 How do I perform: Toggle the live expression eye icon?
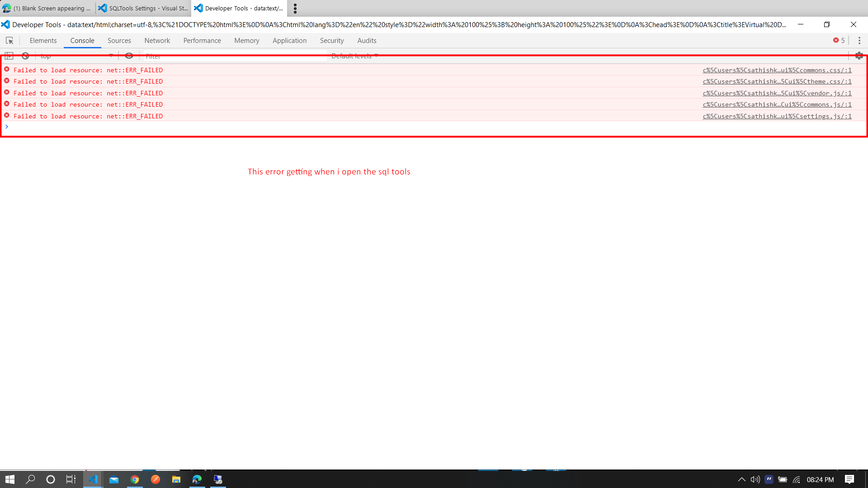click(x=129, y=56)
